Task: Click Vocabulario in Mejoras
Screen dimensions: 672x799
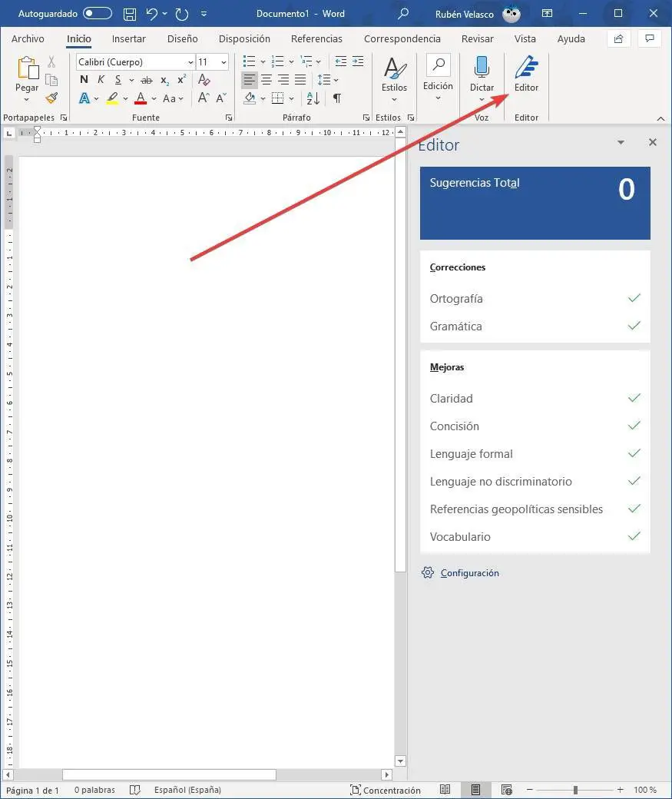Action: (535, 536)
